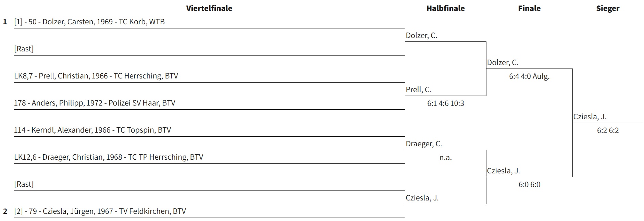Select the 6:0 6:0 semifinal score
This screenshot has width=644, height=221.
click(529, 184)
